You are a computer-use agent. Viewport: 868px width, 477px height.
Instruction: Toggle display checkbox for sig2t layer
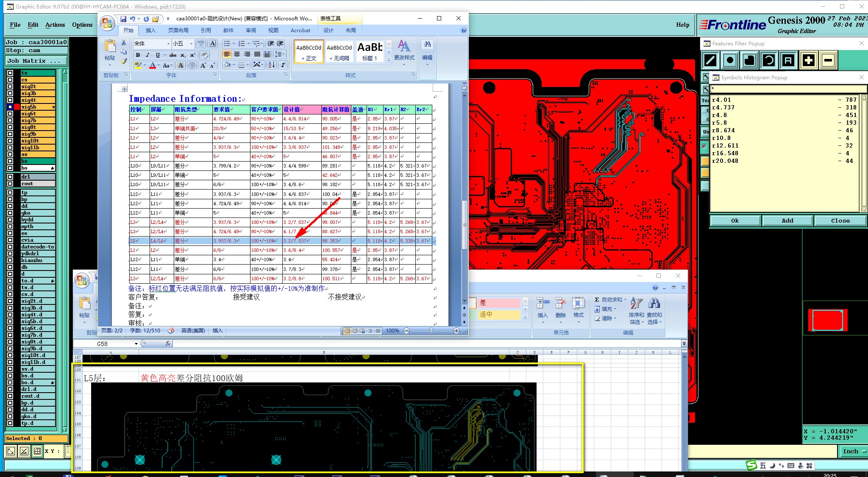[x=10, y=86]
